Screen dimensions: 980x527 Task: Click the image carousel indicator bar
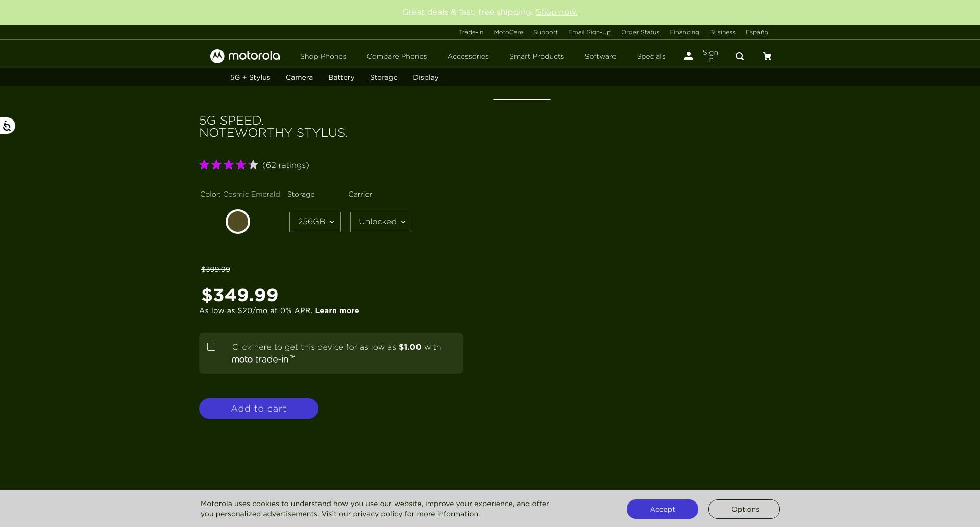(522, 99)
